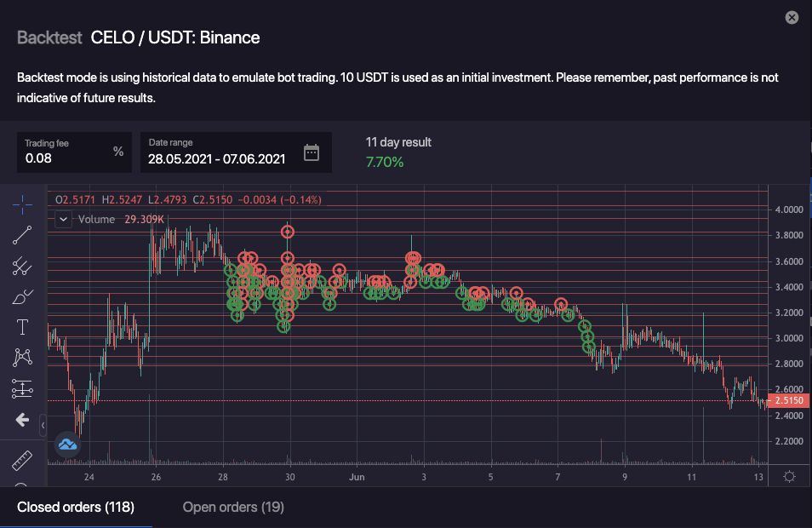Collapse the Volume indicator legend
The width and height of the screenshot is (812, 528).
coord(64,220)
